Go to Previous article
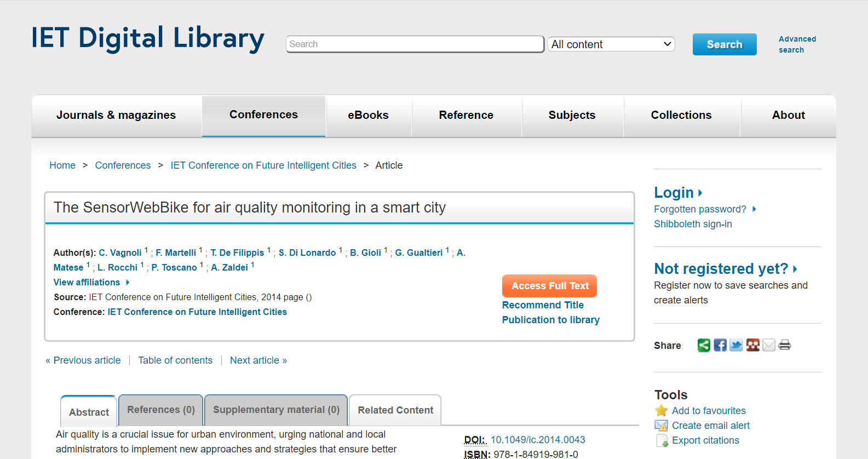Screen dimensions: 868x459 click(83, 360)
